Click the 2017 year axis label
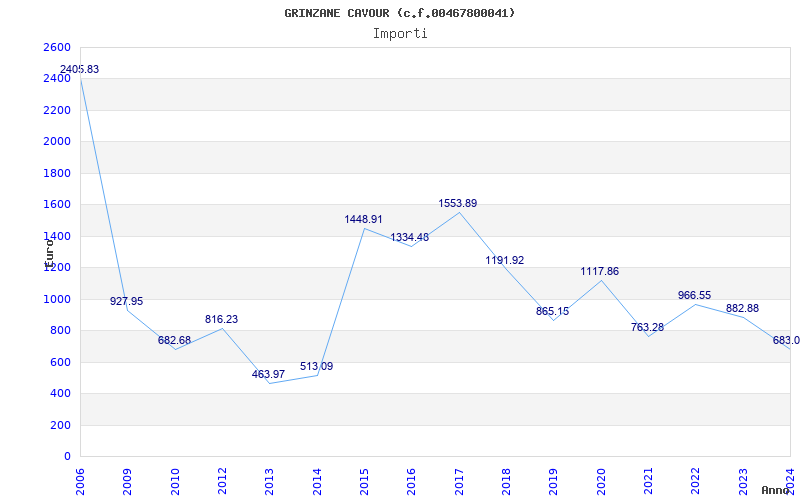 pos(459,478)
